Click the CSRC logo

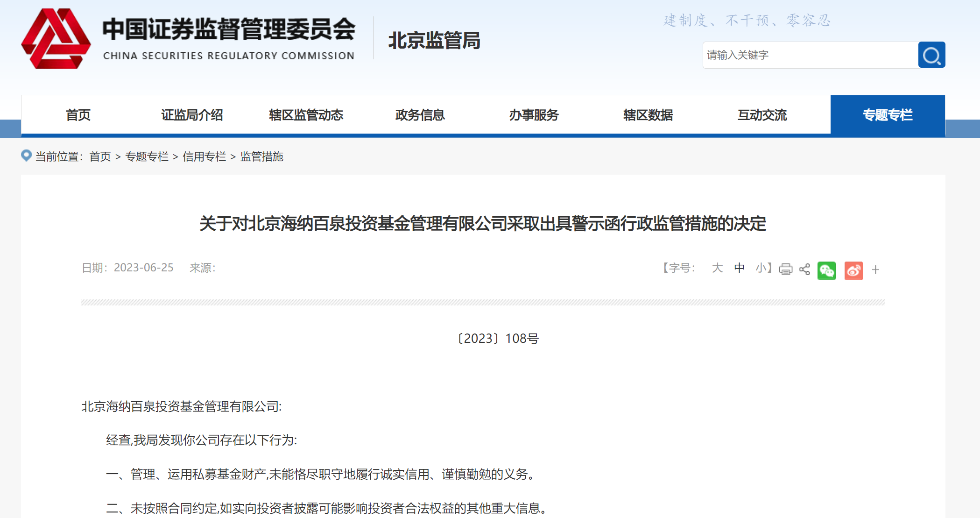click(57, 38)
